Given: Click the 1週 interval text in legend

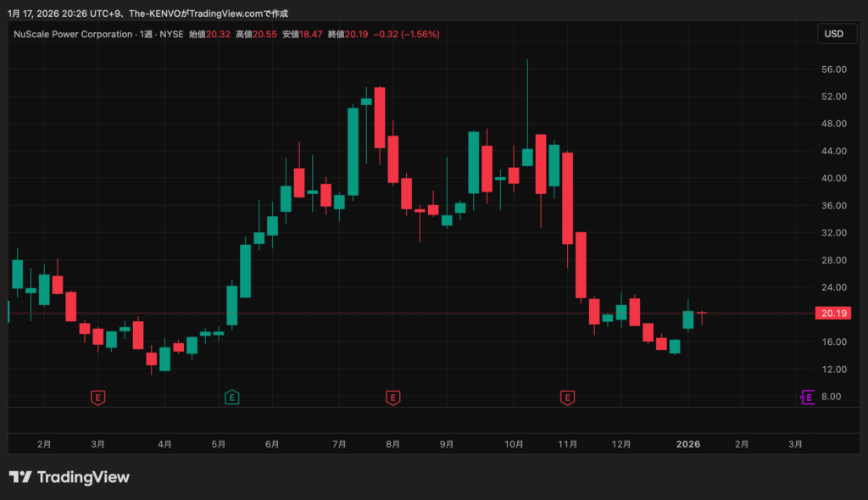Looking at the screenshot, I should [147, 34].
